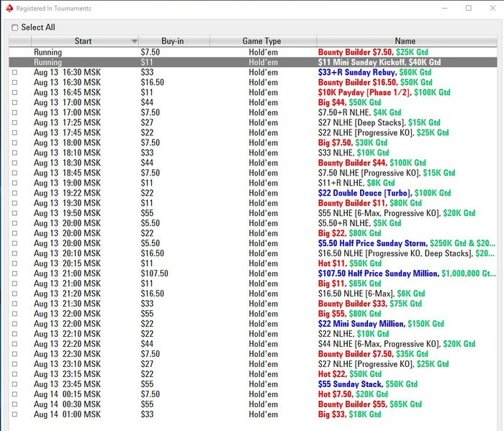
Task: Select $44 NLHE [6-Max, Progressive KO] at 22:20
Action: click(253, 344)
